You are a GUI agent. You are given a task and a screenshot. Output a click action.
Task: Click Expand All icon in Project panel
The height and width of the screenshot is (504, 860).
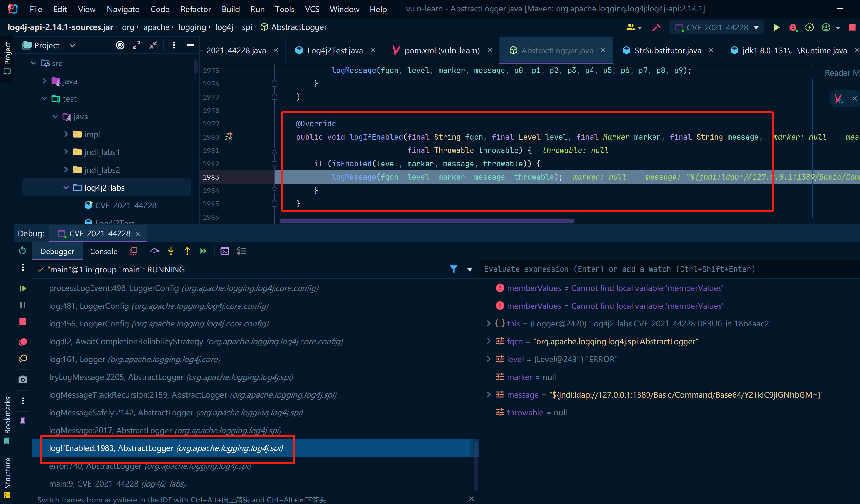click(x=137, y=45)
